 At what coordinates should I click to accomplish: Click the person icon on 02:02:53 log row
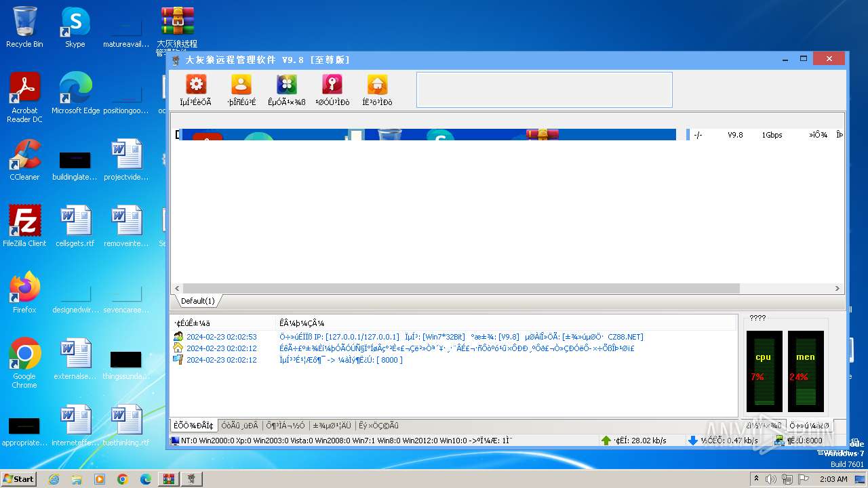pyautogui.click(x=178, y=336)
